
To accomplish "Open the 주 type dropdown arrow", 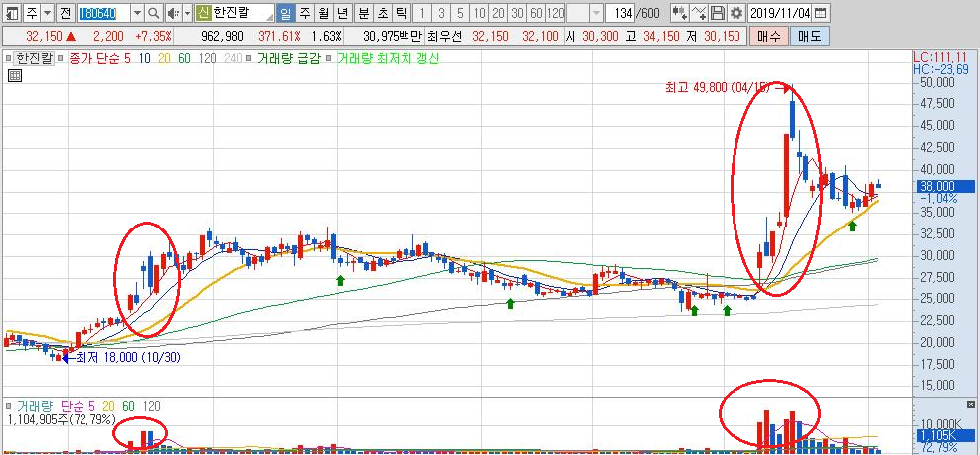I will coord(48,13).
